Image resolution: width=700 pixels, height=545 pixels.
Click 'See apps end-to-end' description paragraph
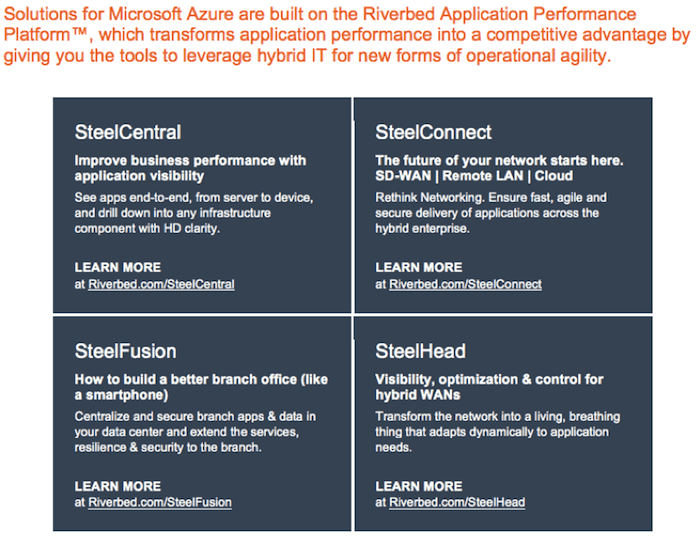point(194,213)
